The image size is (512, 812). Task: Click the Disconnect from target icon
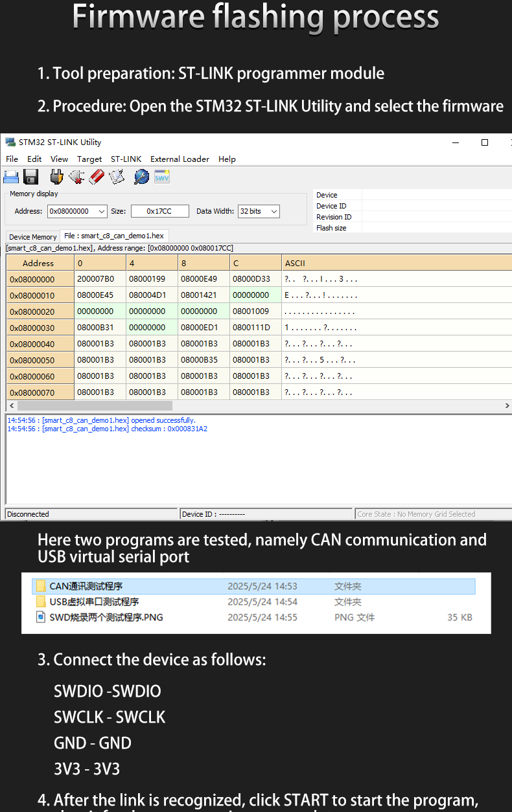(x=76, y=176)
